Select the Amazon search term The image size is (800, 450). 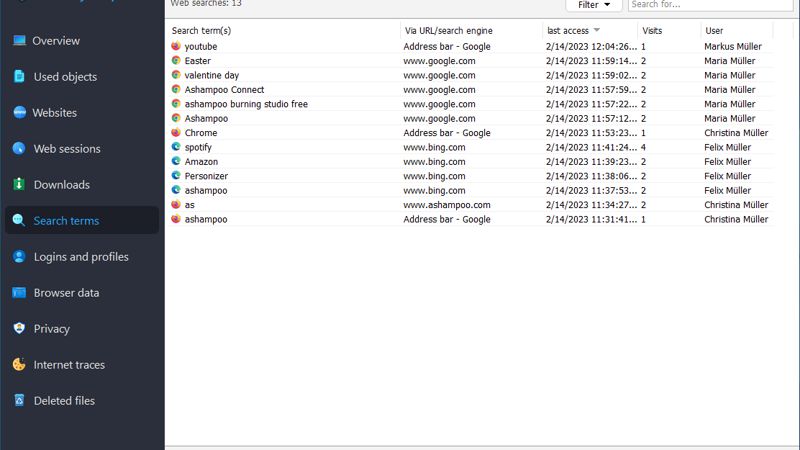201,162
